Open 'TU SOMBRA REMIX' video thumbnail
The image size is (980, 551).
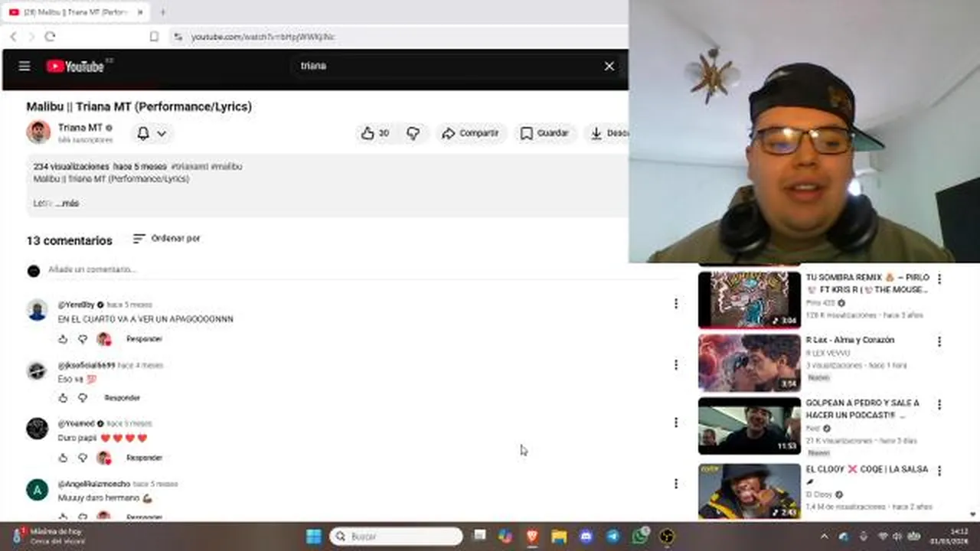click(x=750, y=298)
